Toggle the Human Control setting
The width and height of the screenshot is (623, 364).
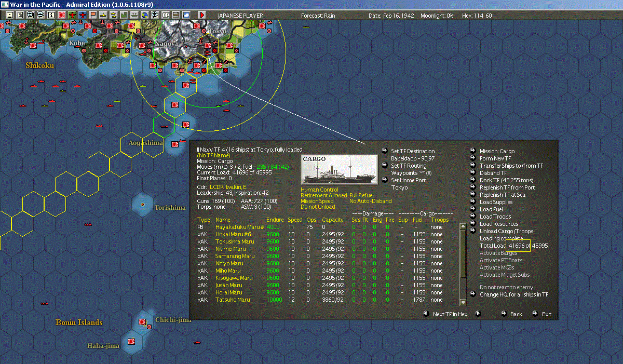pos(319,190)
